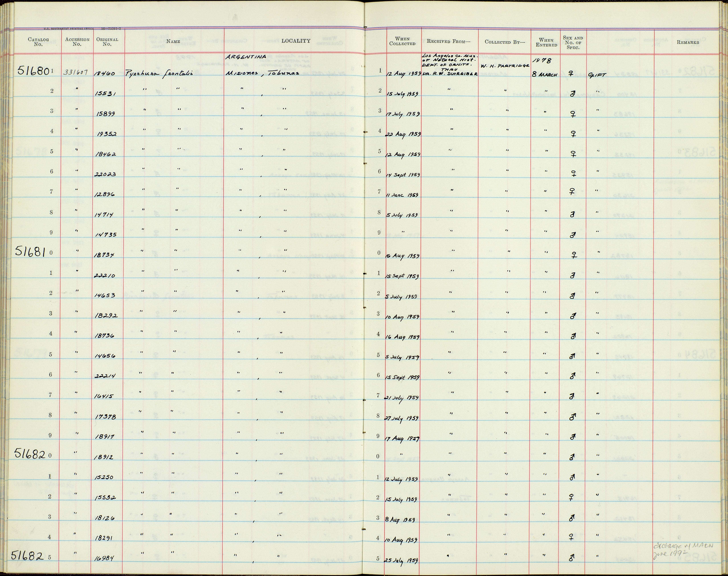The image size is (728, 576).
Task: Click the When Collected column header
Action: pyautogui.click(x=402, y=41)
